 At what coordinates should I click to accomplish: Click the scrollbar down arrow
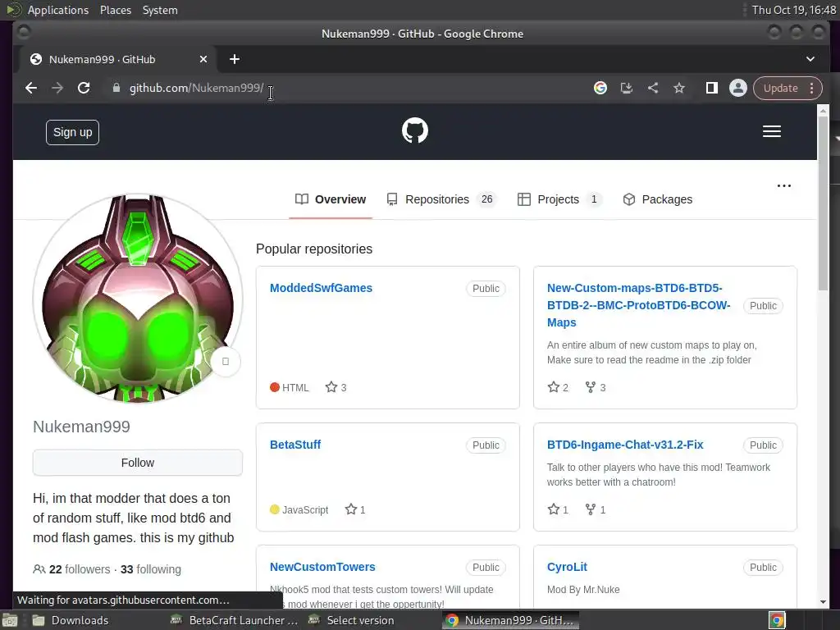(x=823, y=602)
